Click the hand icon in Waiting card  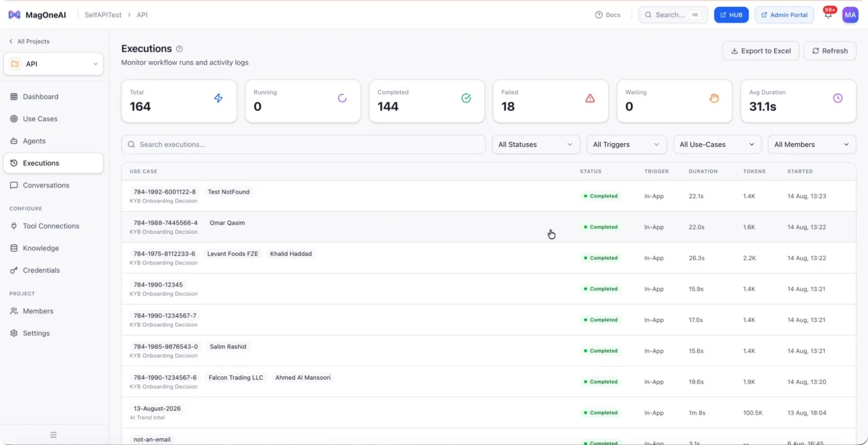(x=714, y=98)
